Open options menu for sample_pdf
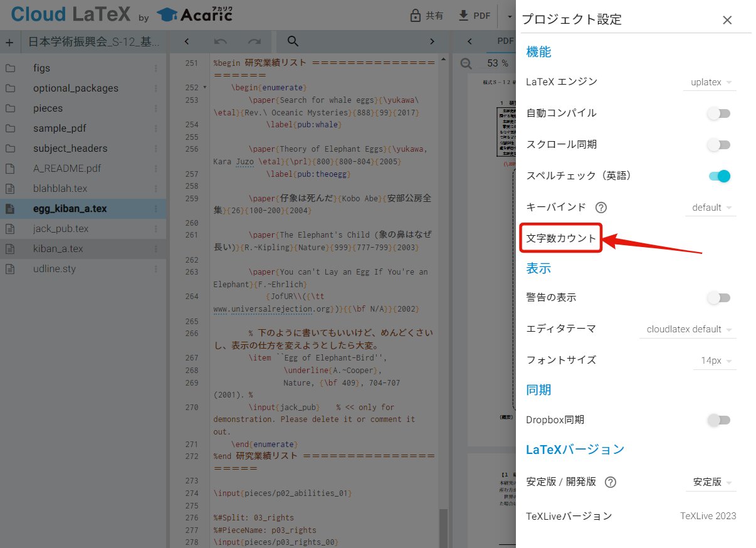Image resolution: width=756 pixels, height=548 pixels. pyautogui.click(x=156, y=129)
